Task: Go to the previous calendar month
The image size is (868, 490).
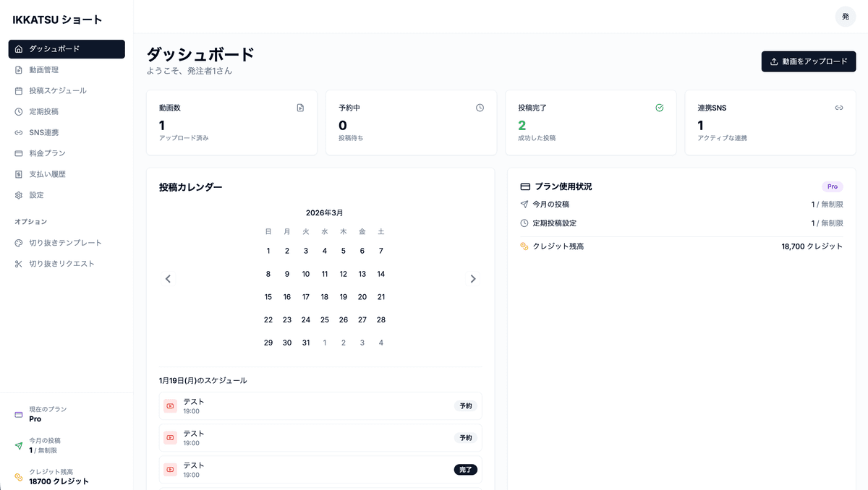Action: click(x=168, y=278)
